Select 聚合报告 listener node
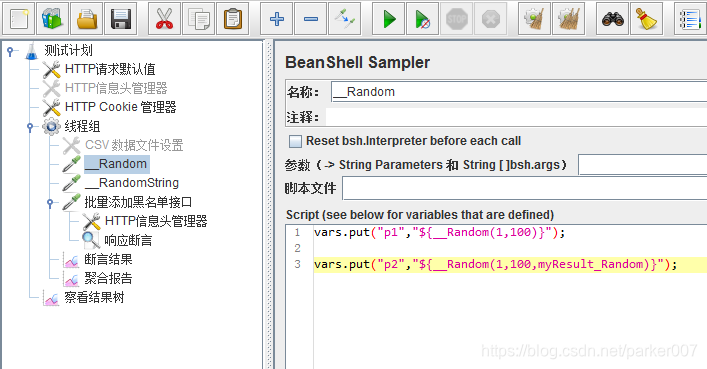Viewport: 707px width, 369px height. tap(108, 278)
